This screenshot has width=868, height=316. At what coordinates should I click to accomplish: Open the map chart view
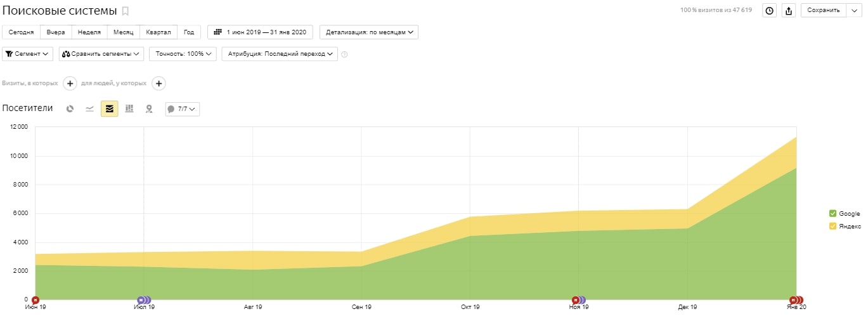coord(149,109)
